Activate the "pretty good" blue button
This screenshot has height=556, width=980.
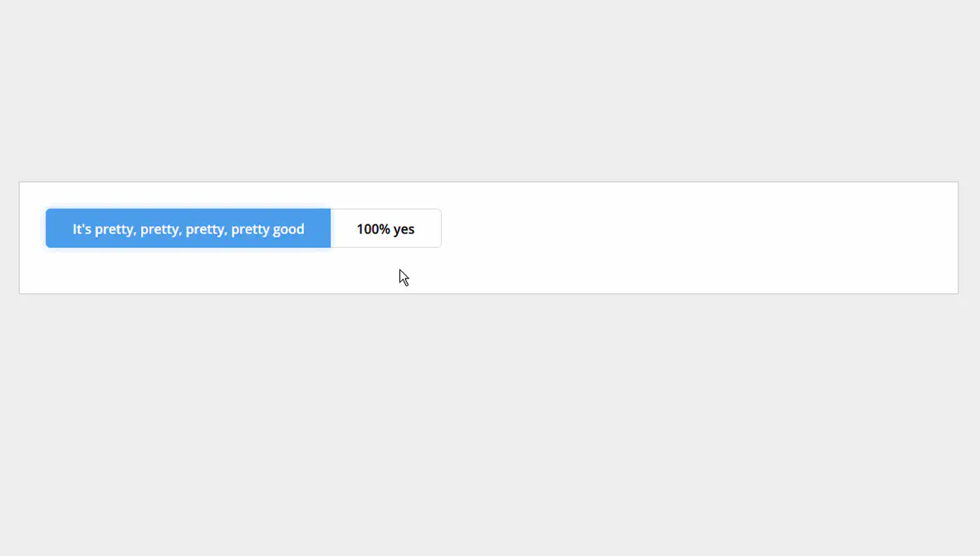pyautogui.click(x=189, y=229)
